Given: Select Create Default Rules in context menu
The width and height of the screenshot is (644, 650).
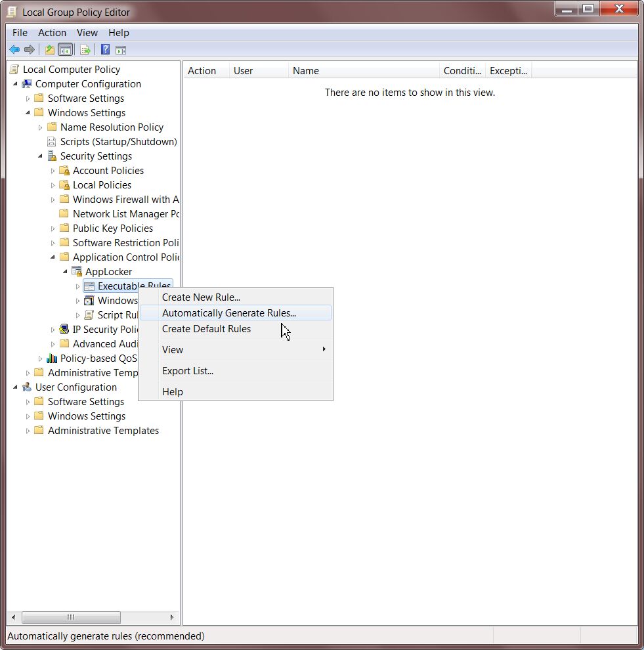Looking at the screenshot, I should [236, 329].
